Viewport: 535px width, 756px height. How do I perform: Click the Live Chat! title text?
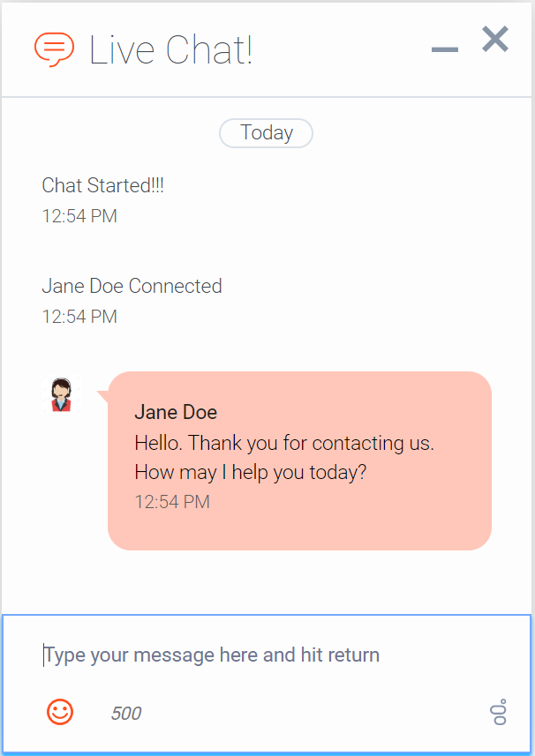click(170, 49)
